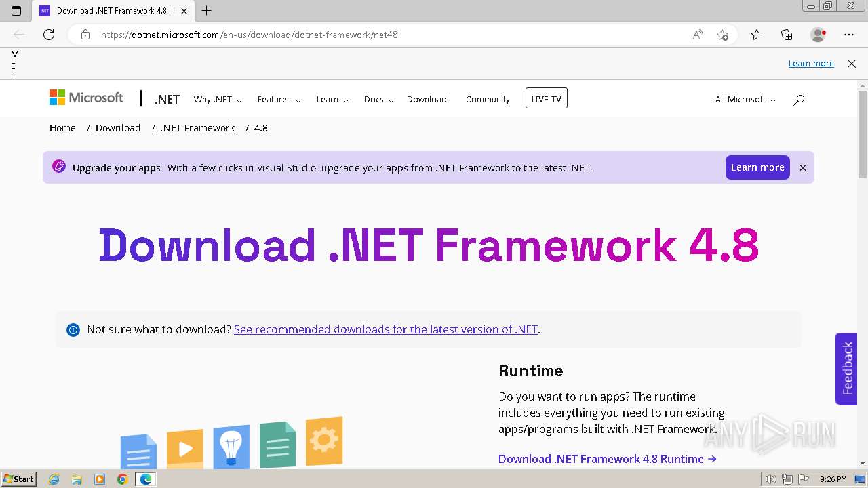Image resolution: width=868 pixels, height=488 pixels.
Task: Click the browser refresh icon
Action: [x=49, y=35]
